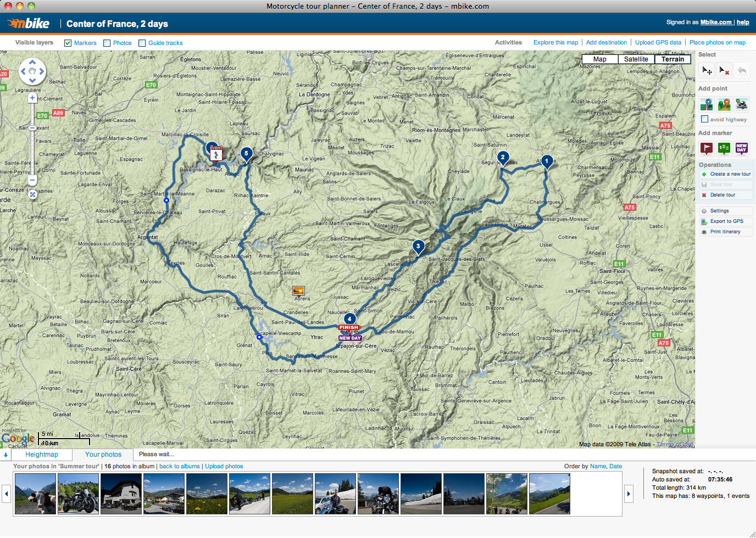
Task: Open the Heightmap tab
Action: tap(42, 455)
